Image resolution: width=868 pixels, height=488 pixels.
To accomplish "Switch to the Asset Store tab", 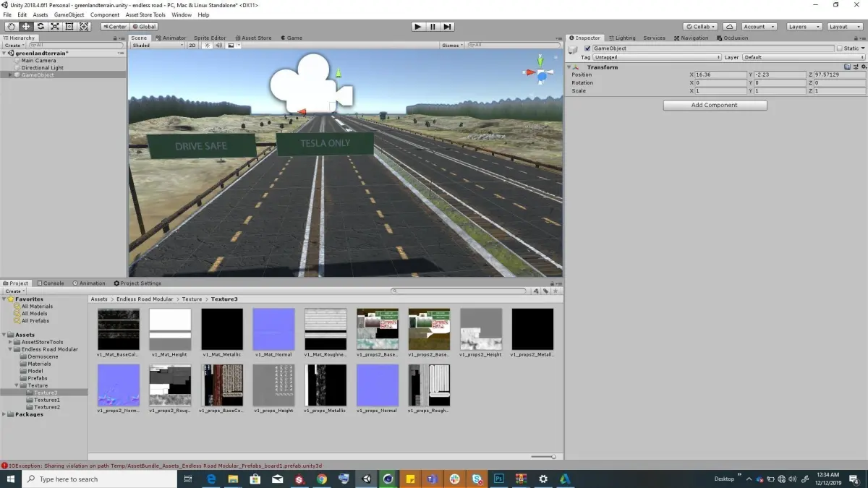I will point(253,38).
